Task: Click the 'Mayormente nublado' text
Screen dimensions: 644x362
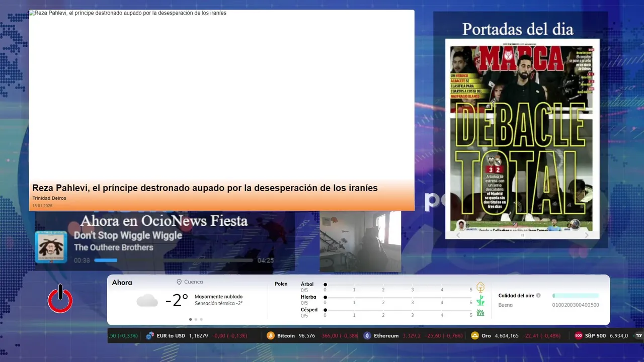Action: [219, 297]
